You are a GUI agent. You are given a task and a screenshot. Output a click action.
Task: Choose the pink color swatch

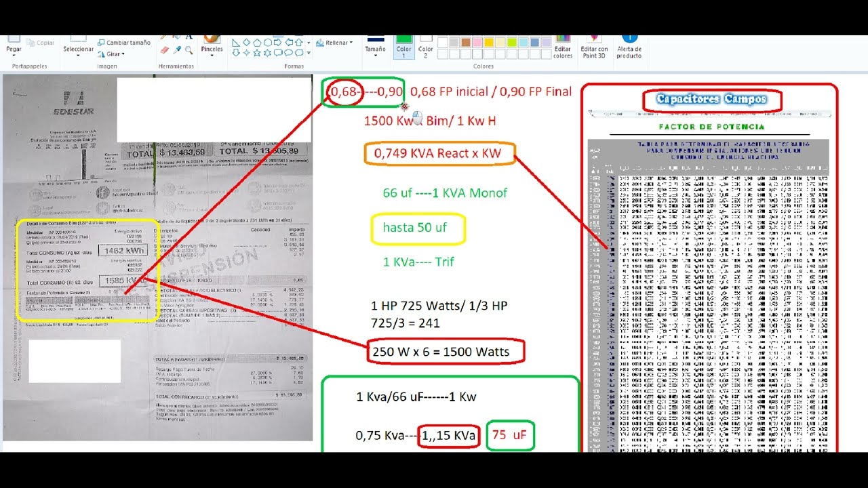tap(477, 43)
